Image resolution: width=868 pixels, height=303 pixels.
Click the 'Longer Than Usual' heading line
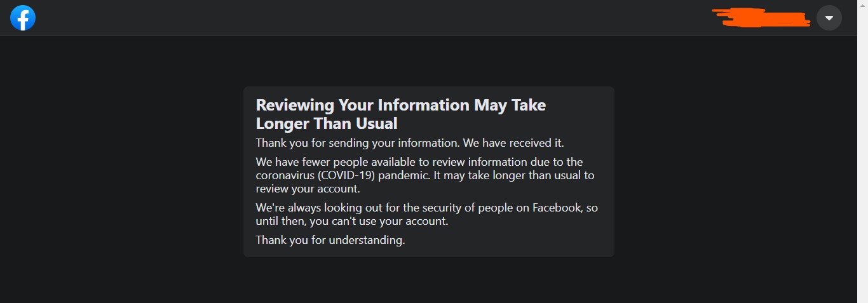pyautogui.click(x=327, y=123)
